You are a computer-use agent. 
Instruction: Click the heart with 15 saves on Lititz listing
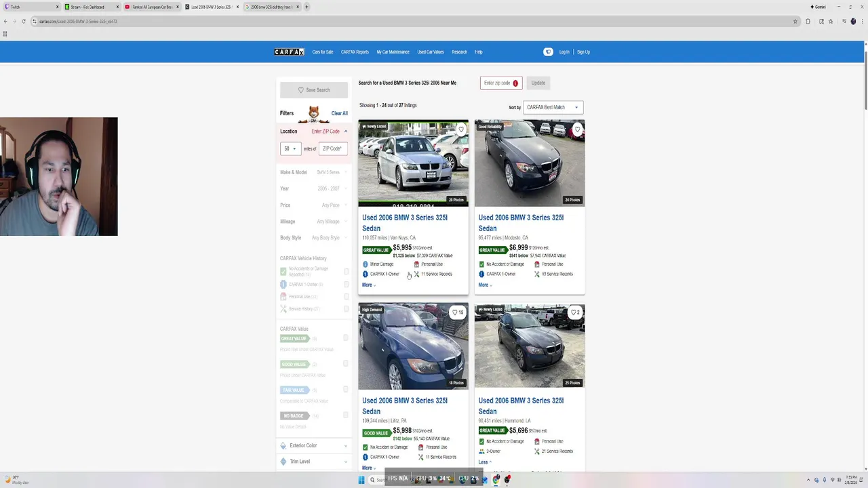pos(458,312)
